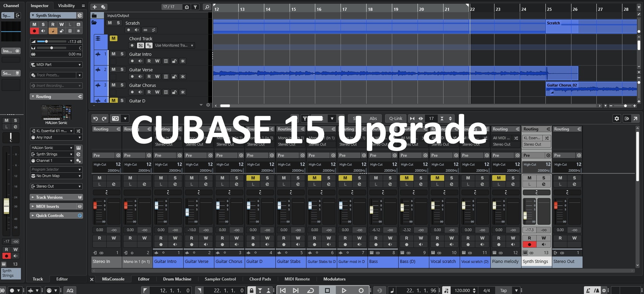Open the HALion Sonic output routing dropdown

(56, 186)
